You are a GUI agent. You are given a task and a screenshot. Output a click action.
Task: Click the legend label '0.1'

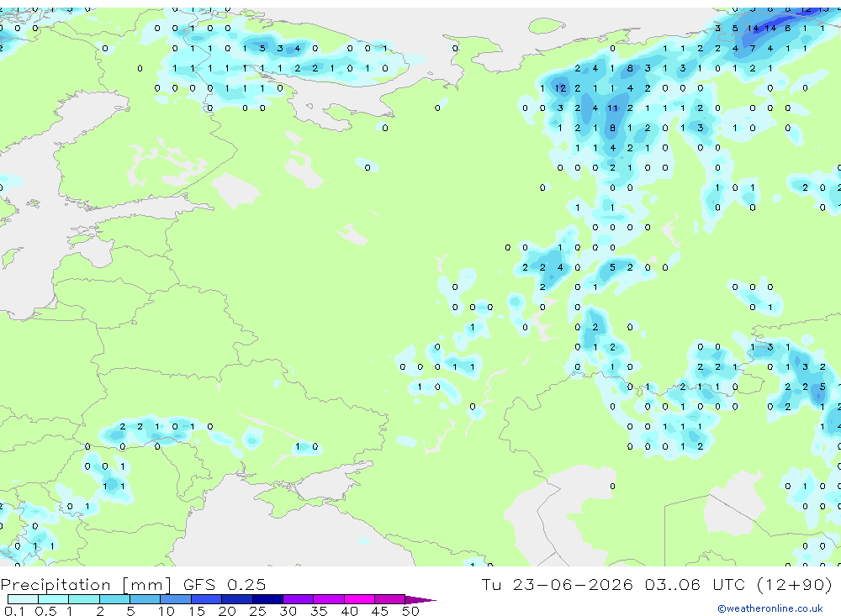(x=14, y=611)
